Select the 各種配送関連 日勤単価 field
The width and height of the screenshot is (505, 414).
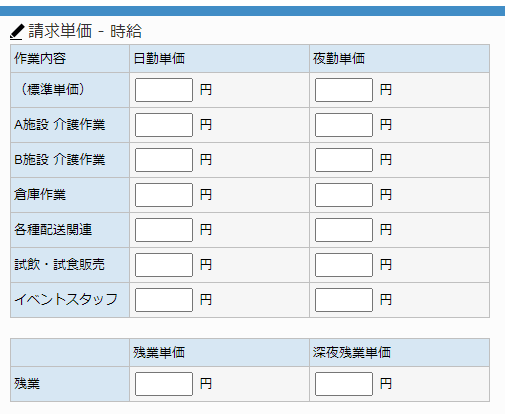click(x=164, y=230)
